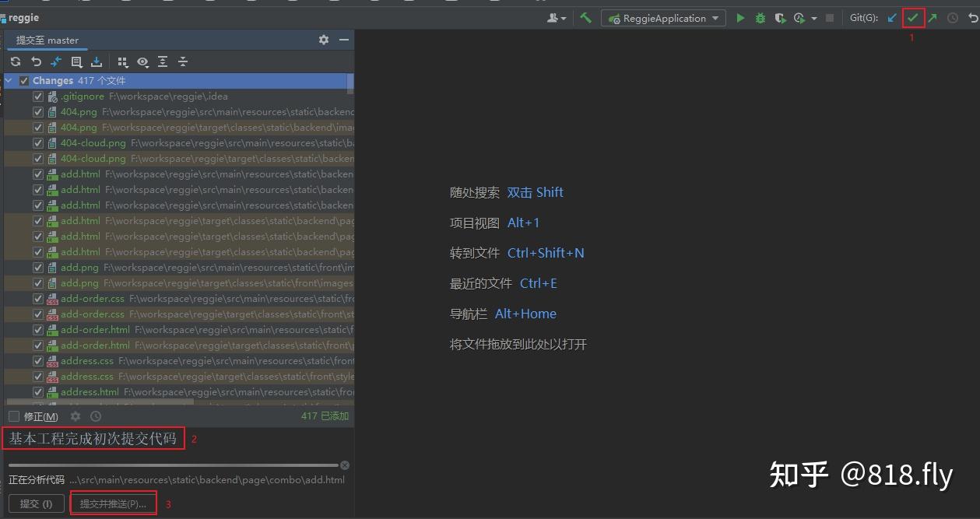Click the 正在分析代码 status label
Viewport: 980px width, 519px height.
click(37, 480)
